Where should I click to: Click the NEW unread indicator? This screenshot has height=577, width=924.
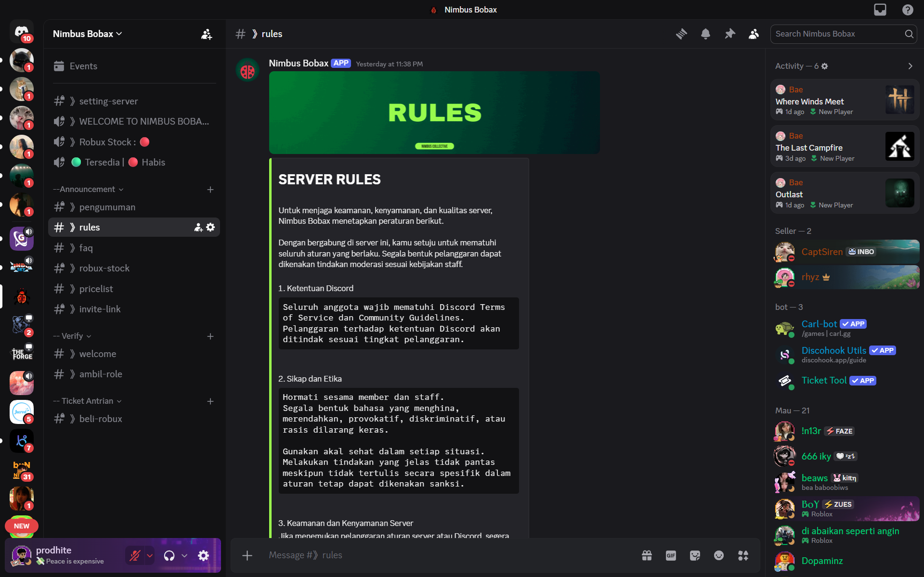22,526
